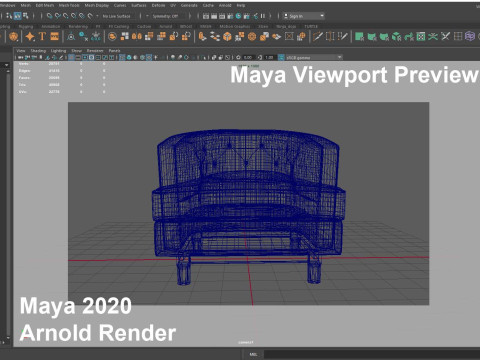The width and height of the screenshot is (480, 360).
Task: Open the green UV Editor checker icon
Action: coord(421,36)
